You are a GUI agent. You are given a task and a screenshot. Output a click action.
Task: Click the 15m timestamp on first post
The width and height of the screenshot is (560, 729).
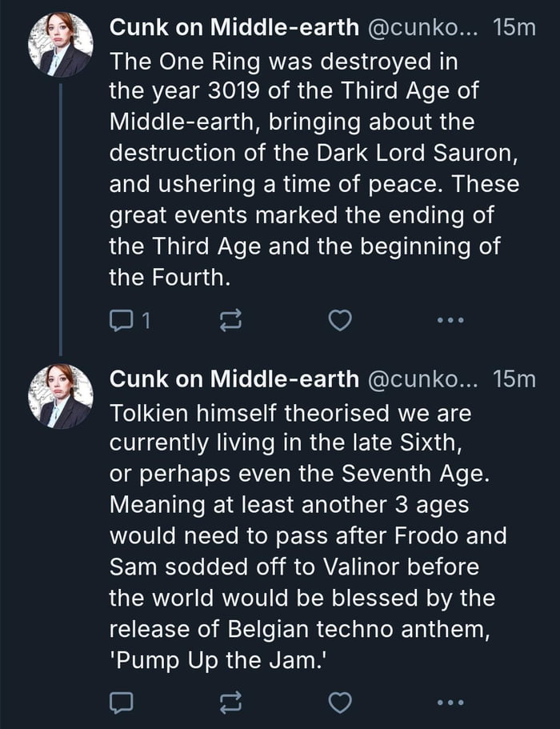(x=515, y=28)
